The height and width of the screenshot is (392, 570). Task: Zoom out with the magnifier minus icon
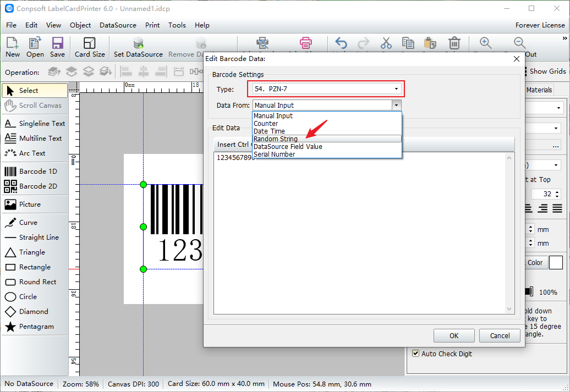(520, 43)
